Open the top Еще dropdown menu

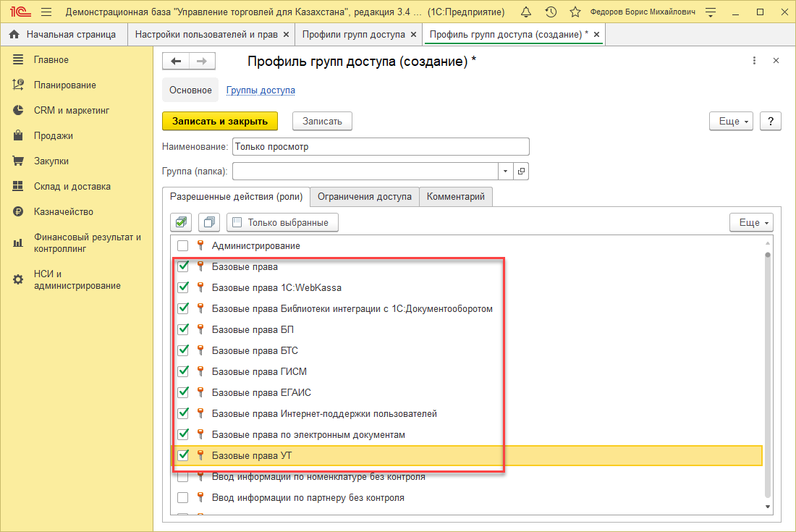pos(732,122)
